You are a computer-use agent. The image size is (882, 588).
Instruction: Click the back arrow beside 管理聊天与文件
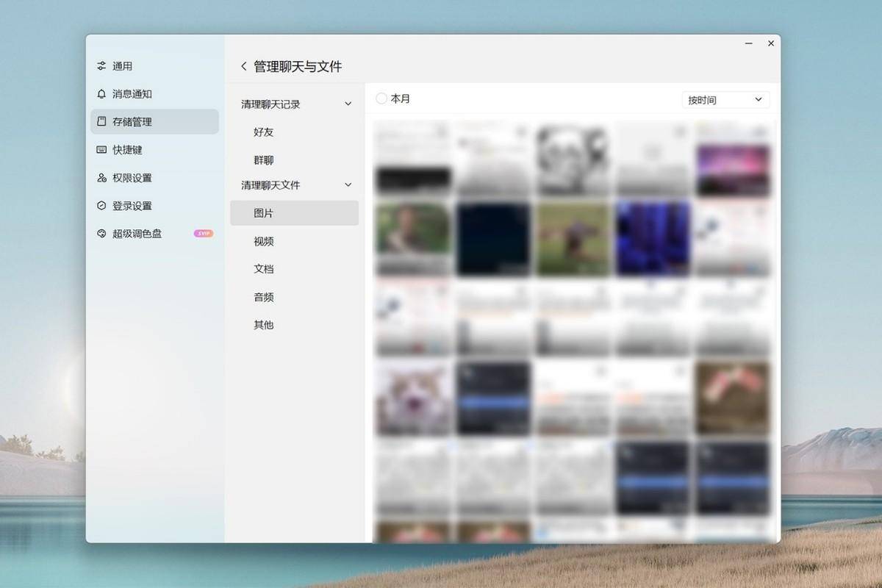click(x=243, y=65)
